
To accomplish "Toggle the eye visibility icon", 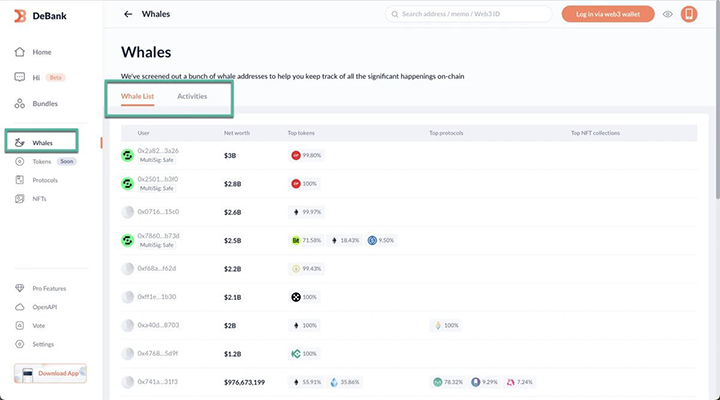I will [x=668, y=14].
